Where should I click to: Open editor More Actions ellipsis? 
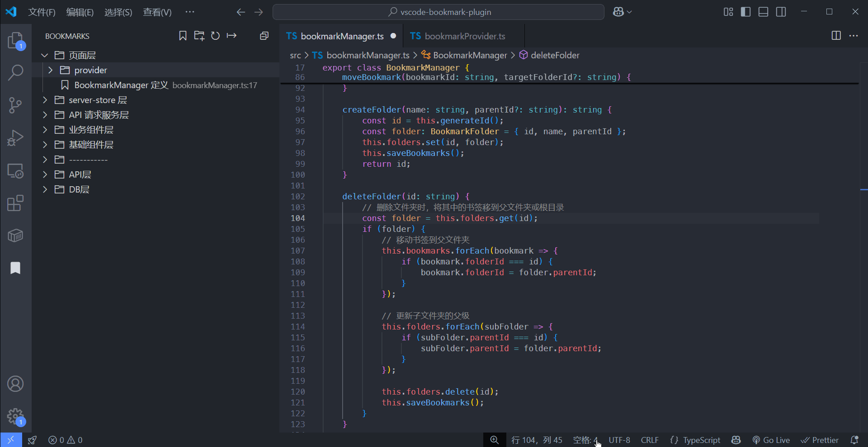point(854,36)
